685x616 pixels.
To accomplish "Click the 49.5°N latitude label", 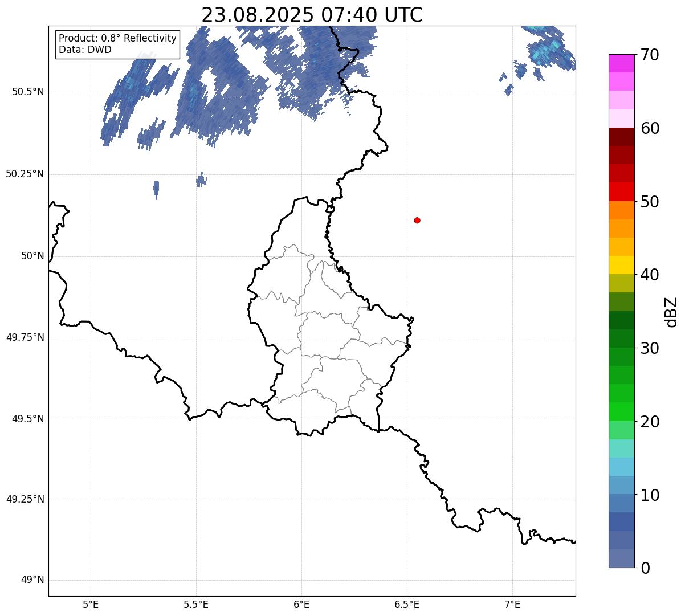I will pyautogui.click(x=28, y=419).
